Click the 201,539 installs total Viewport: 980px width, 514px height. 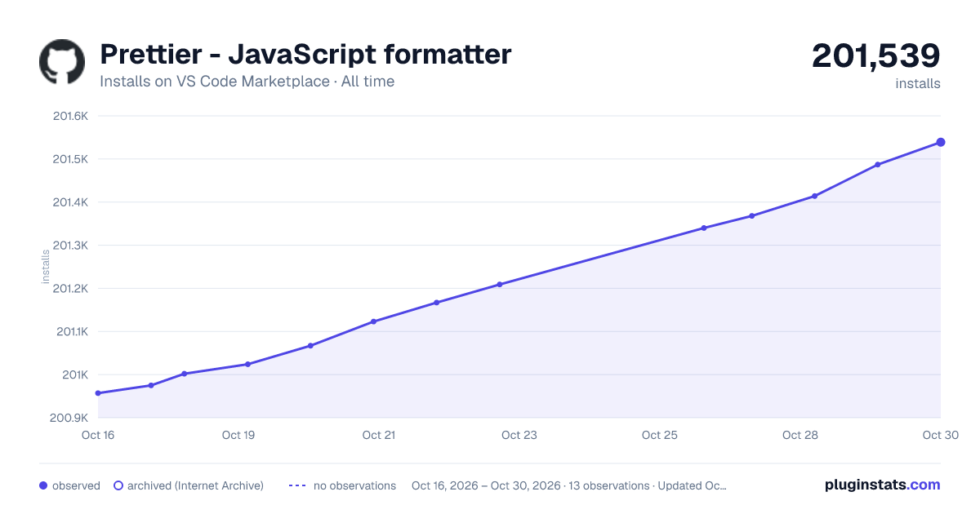click(875, 56)
